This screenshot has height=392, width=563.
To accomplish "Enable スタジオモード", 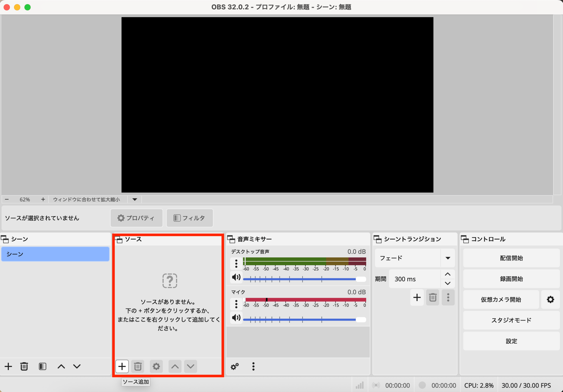I will 511,320.
